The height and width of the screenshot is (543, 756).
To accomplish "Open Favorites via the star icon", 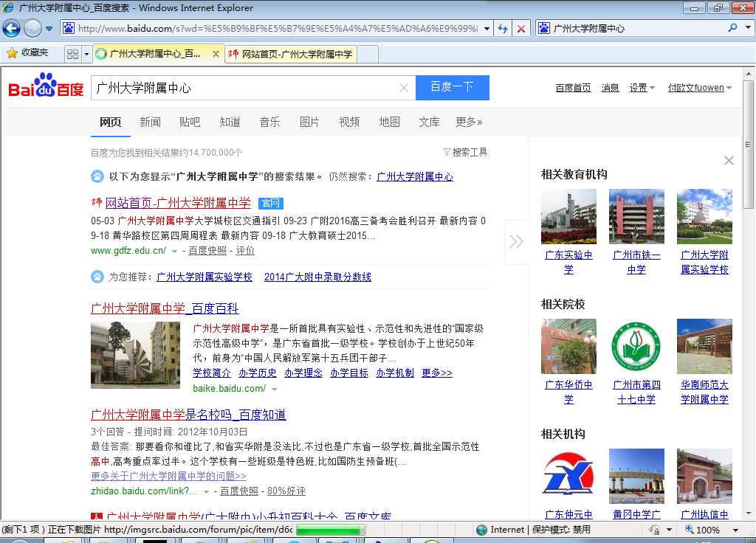I will point(27,53).
